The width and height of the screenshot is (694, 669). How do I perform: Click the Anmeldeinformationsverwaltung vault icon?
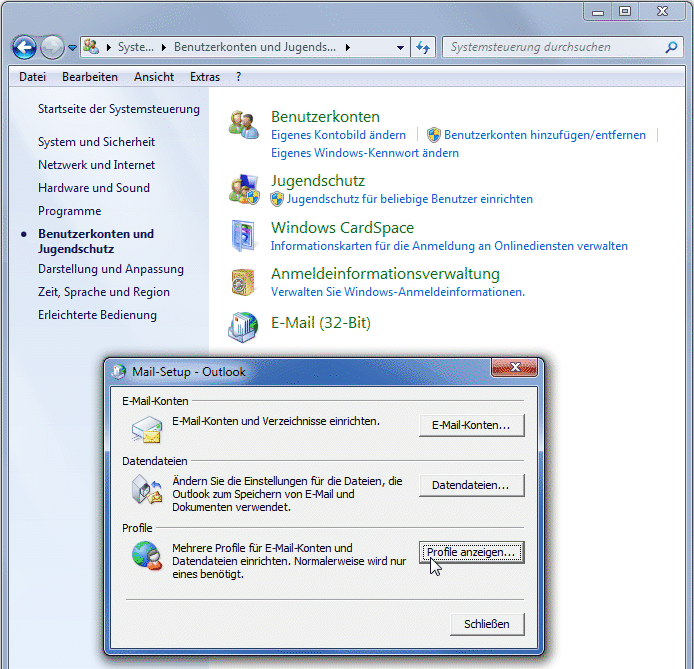243,282
